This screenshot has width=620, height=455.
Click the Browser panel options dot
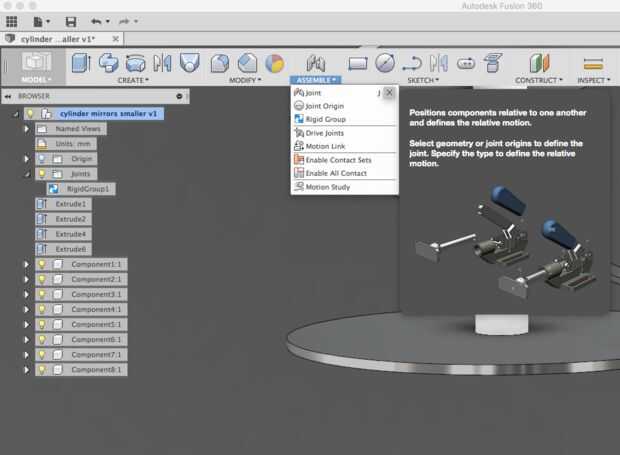(179, 96)
